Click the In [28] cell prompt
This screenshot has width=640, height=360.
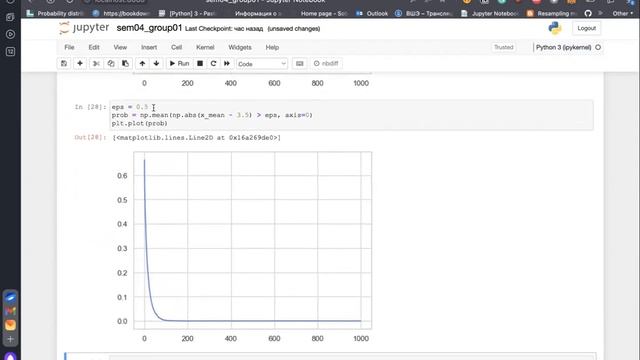[x=90, y=107]
